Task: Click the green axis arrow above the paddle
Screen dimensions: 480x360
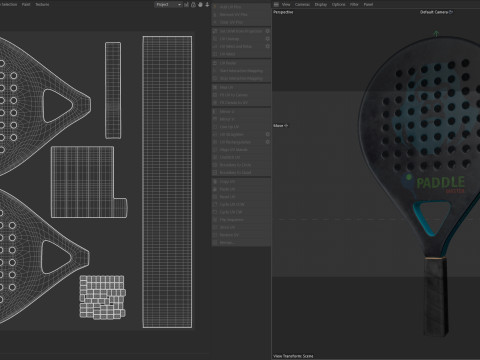Action: coord(436,33)
